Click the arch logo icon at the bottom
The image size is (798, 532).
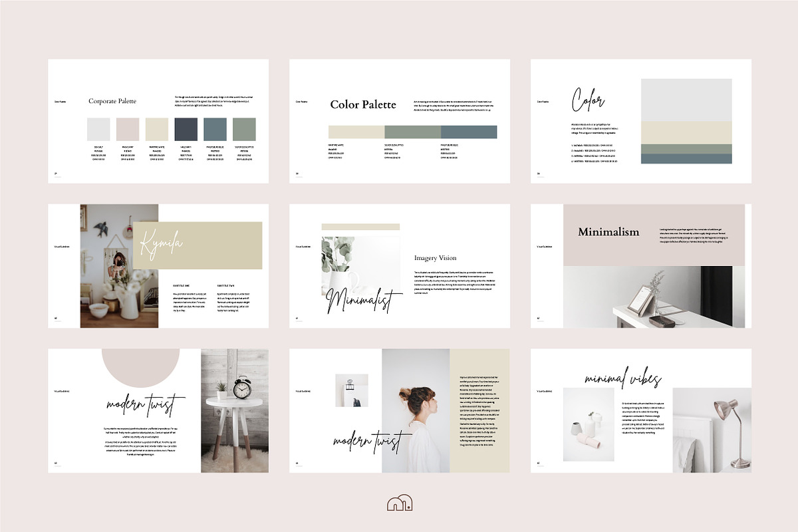click(x=399, y=503)
